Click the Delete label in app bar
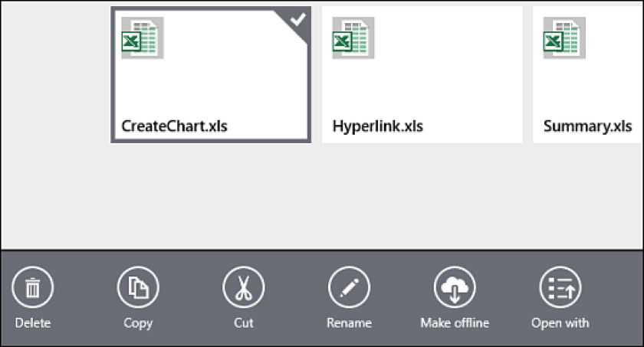The width and height of the screenshot is (644, 347). click(32, 322)
